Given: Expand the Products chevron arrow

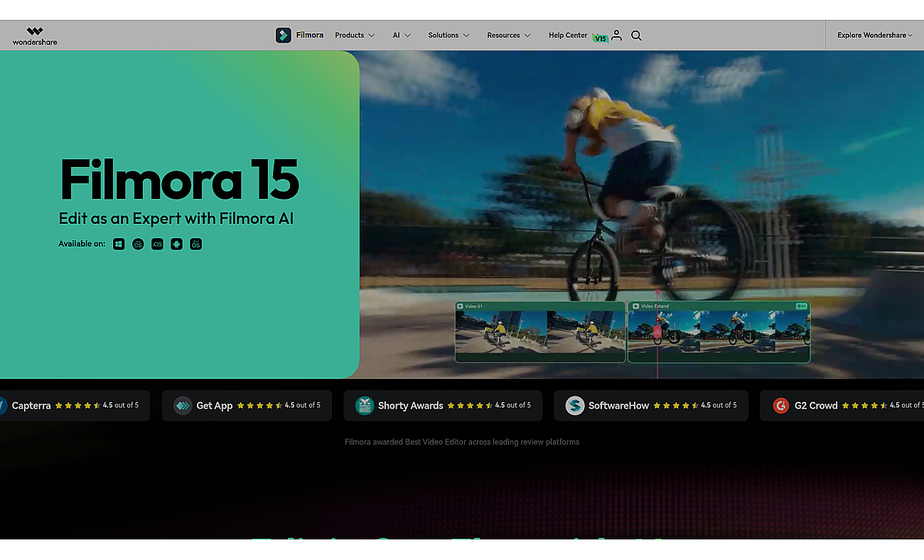Looking at the screenshot, I should coord(371,36).
